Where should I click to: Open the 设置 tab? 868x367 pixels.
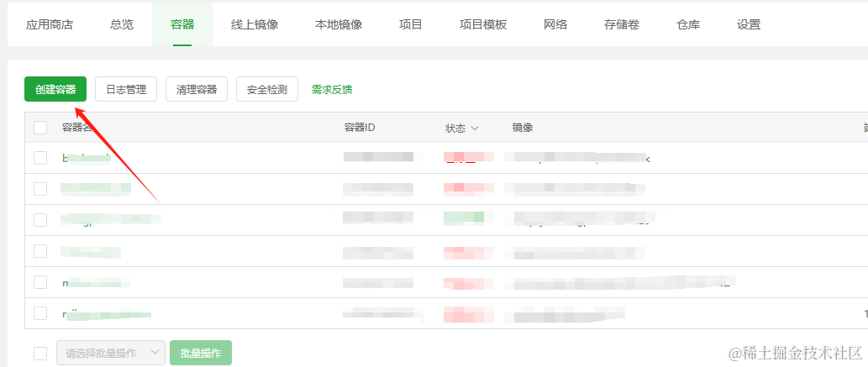point(749,24)
